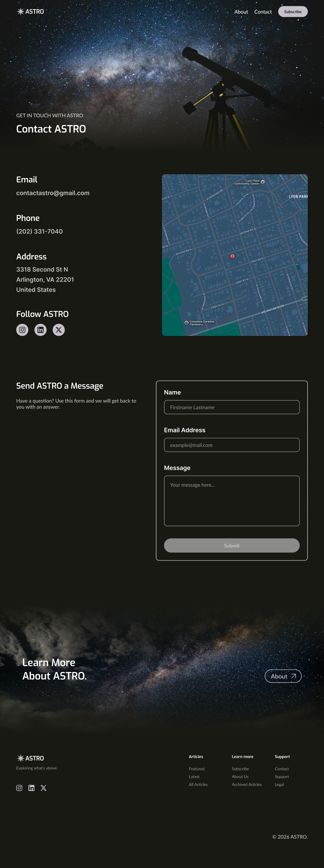Click the Contact ASTRO page heading
This screenshot has height=868, width=324.
51,129
